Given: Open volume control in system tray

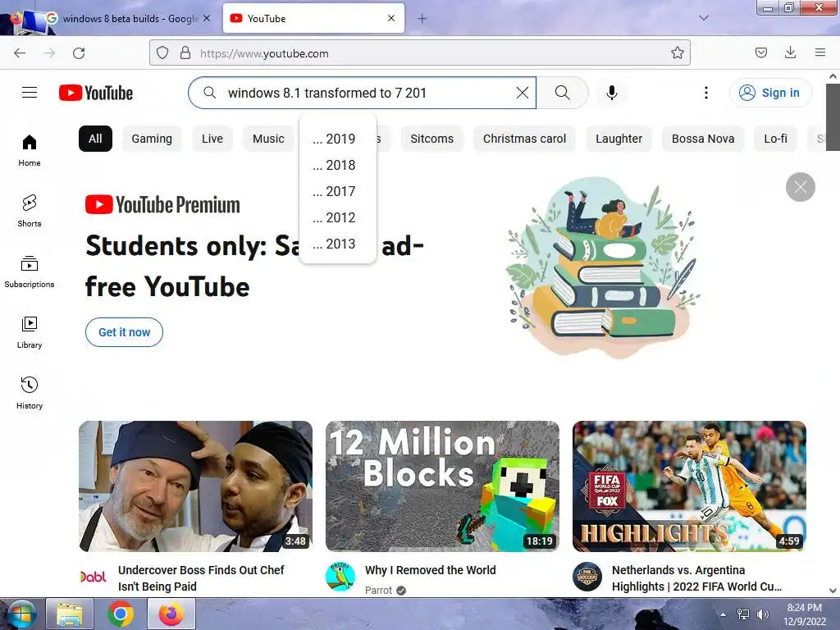Looking at the screenshot, I should coord(762,614).
